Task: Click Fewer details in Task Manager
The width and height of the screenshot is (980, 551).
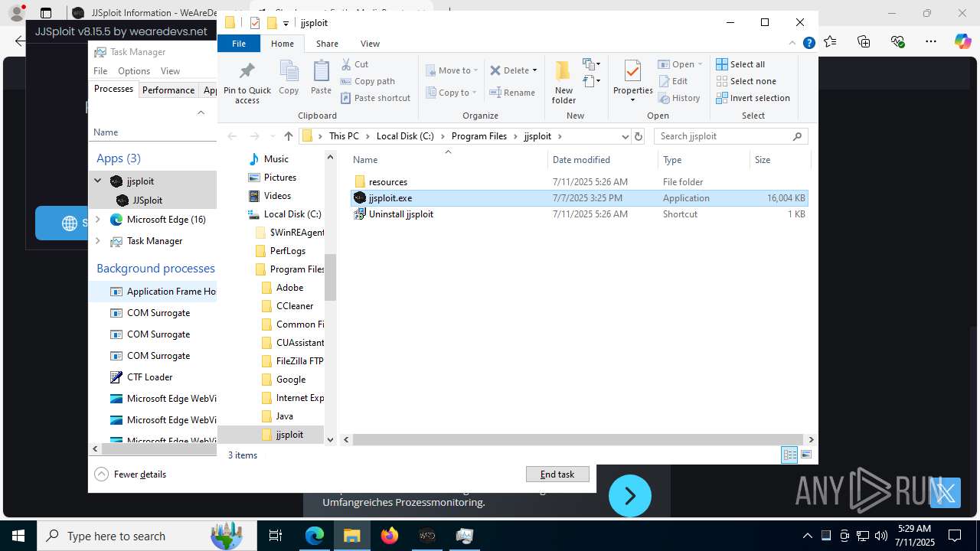Action: coord(130,474)
